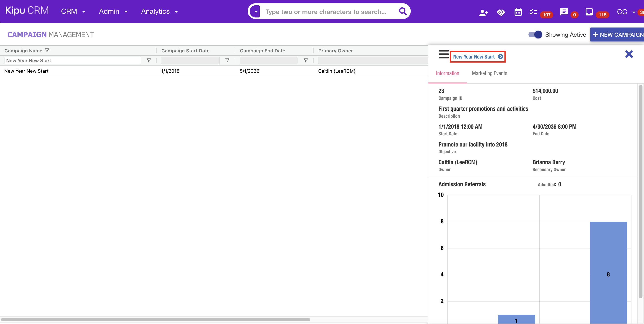The height and width of the screenshot is (324, 644).
Task: Click the Promote our facility objective text
Action: tap(473, 145)
